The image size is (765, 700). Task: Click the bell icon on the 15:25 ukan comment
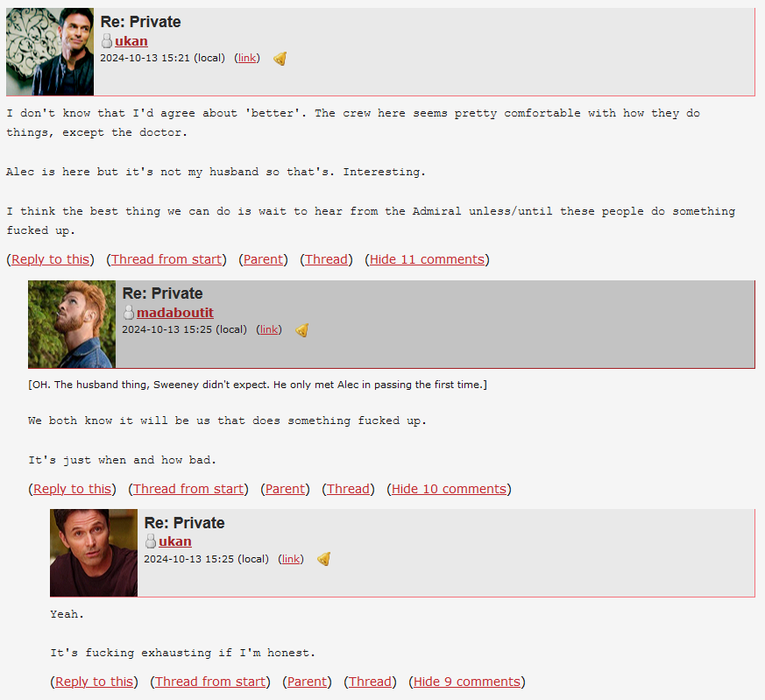pos(324,559)
